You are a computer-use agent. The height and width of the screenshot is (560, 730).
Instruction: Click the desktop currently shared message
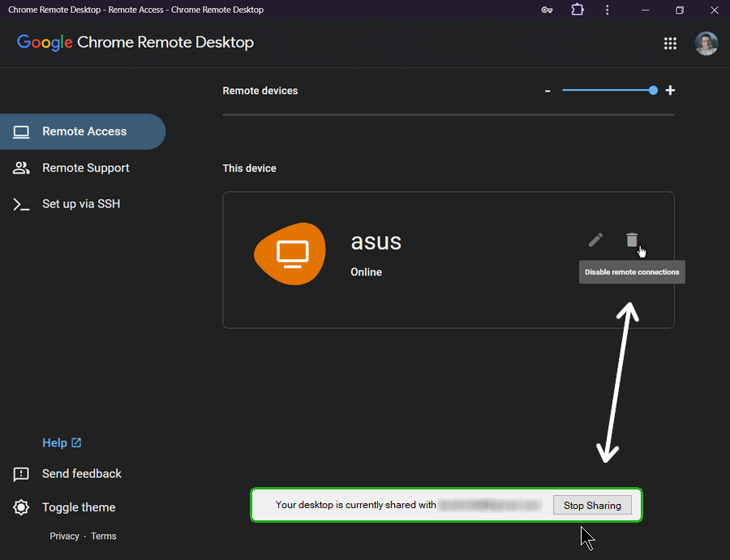356,505
